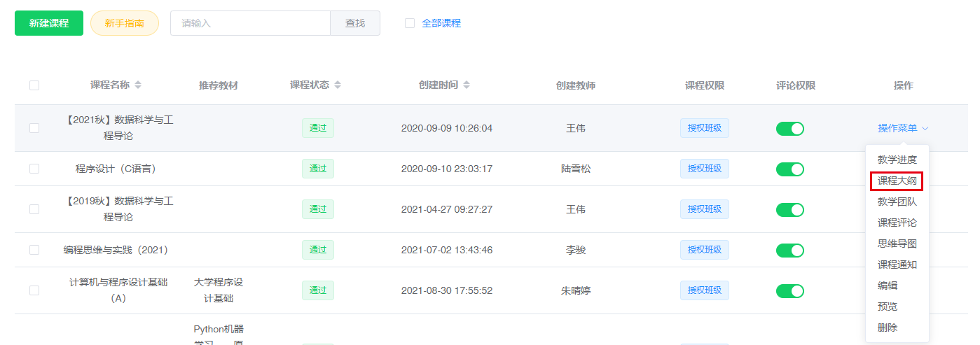Image resolution: width=980 pixels, height=345 pixels.
Task: Open 教学进度 from the dropdown menu
Action: tap(897, 160)
